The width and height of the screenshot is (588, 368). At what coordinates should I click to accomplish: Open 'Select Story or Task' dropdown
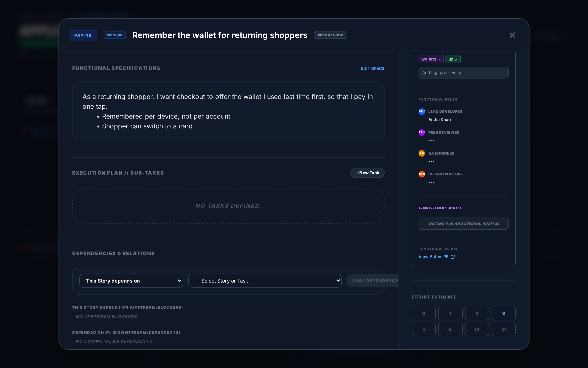click(x=265, y=281)
